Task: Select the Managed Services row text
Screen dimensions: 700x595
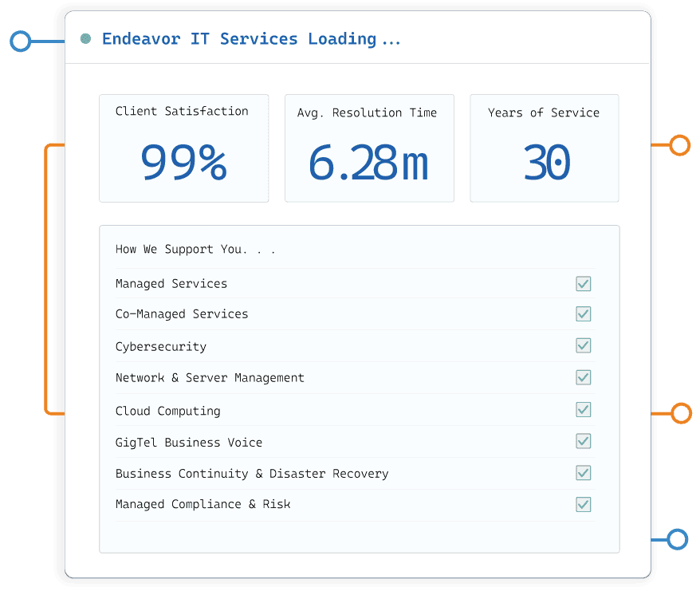Action: click(x=171, y=284)
